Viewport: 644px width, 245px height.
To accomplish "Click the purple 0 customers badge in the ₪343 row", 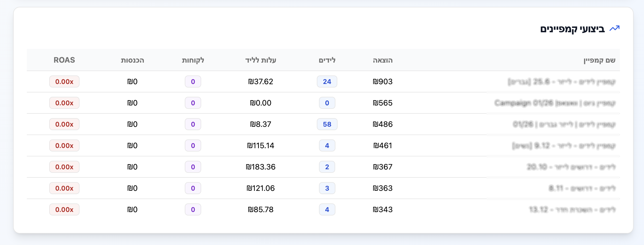I will (193, 209).
